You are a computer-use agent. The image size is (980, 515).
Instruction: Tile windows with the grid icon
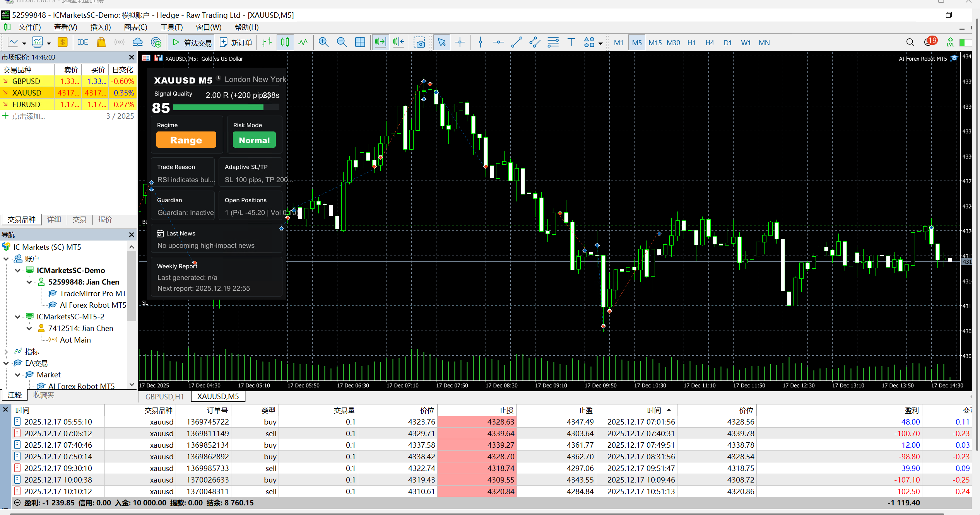(360, 43)
